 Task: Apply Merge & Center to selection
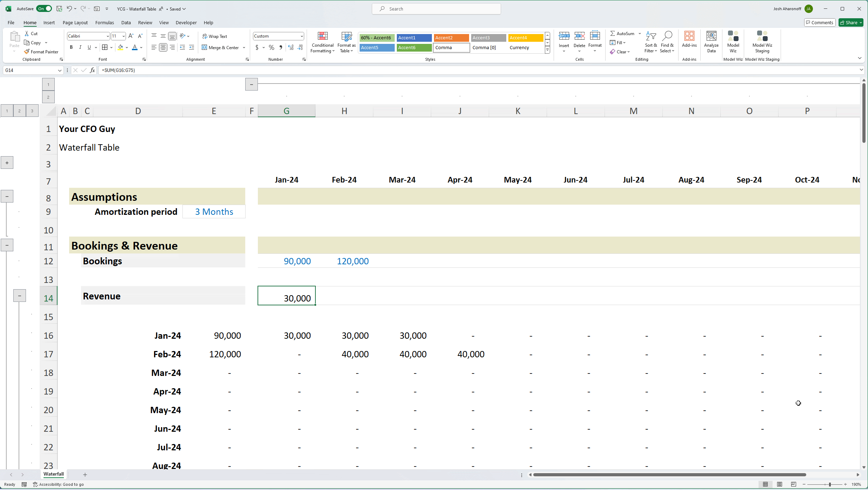(221, 47)
